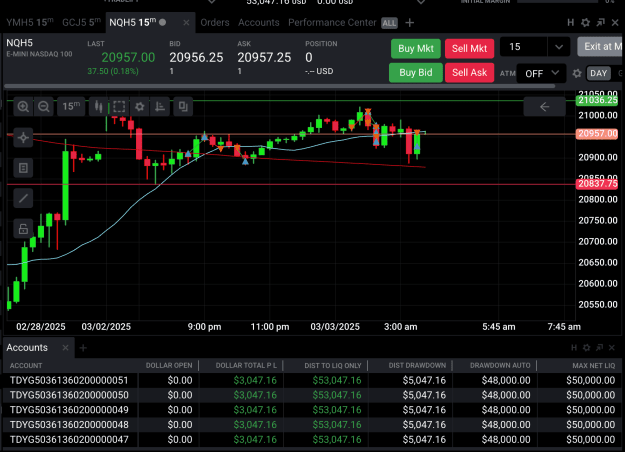Activate the crosshair cursor tool
This screenshot has width=625, height=452.
[23, 138]
